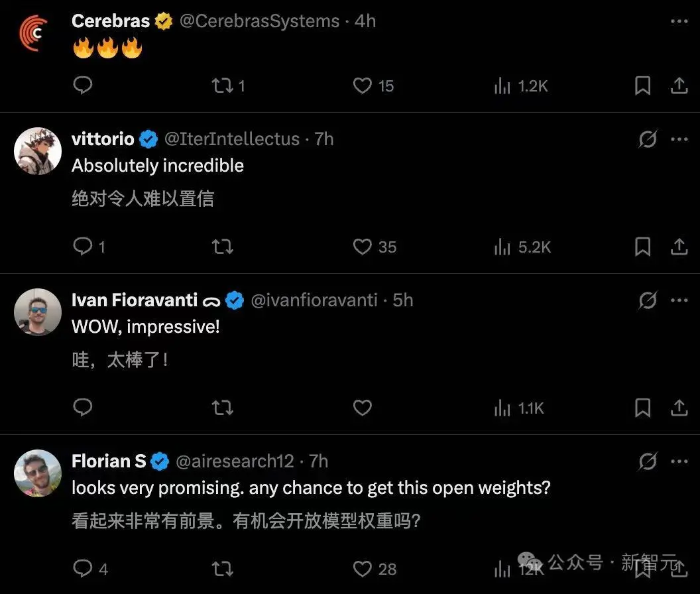The image size is (700, 594).
Task: Reply to Florian S's open weights question
Action: tap(82, 569)
